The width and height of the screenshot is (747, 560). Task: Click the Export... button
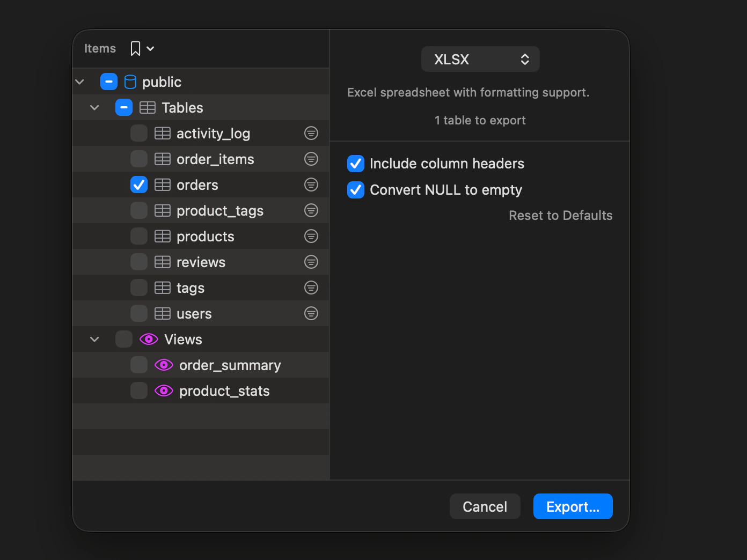click(573, 506)
